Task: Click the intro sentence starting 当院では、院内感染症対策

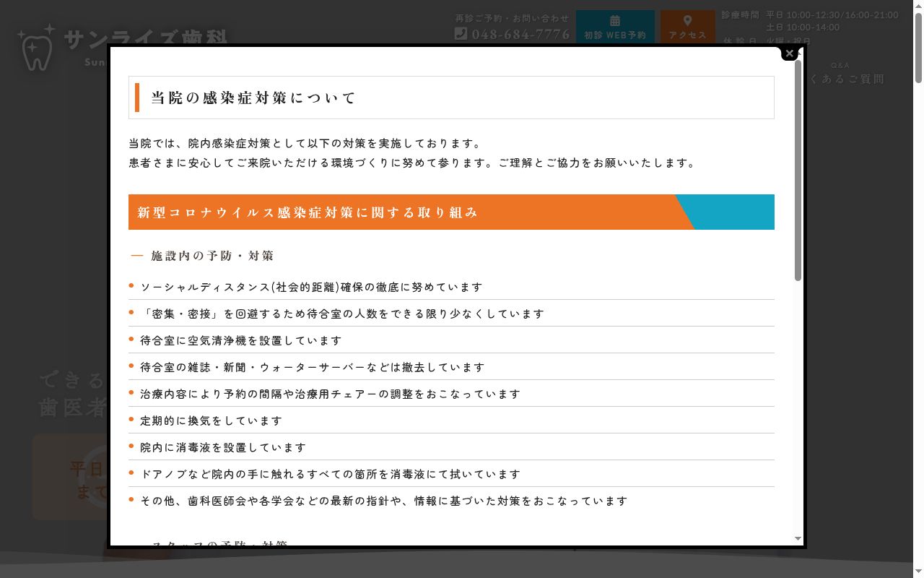Action: pos(305,143)
